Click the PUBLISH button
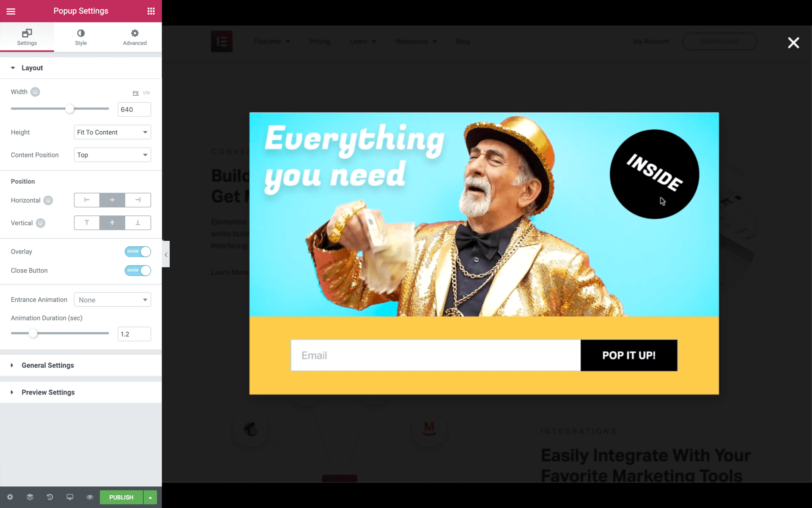Screen dimensions: 812x508 (121, 497)
